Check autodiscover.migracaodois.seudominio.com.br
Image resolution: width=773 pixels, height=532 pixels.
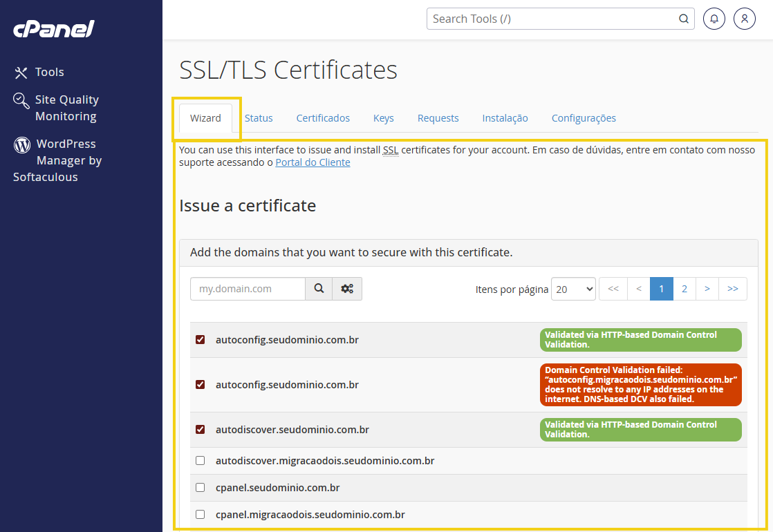200,461
